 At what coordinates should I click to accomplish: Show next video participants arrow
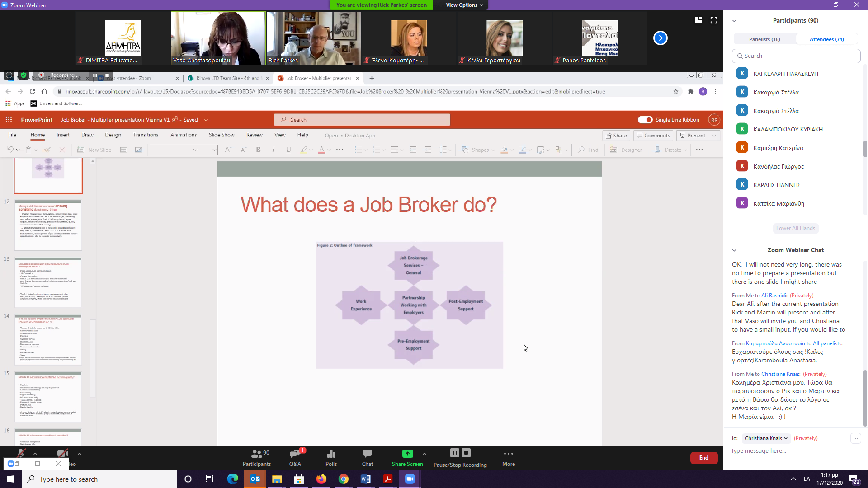[660, 38]
